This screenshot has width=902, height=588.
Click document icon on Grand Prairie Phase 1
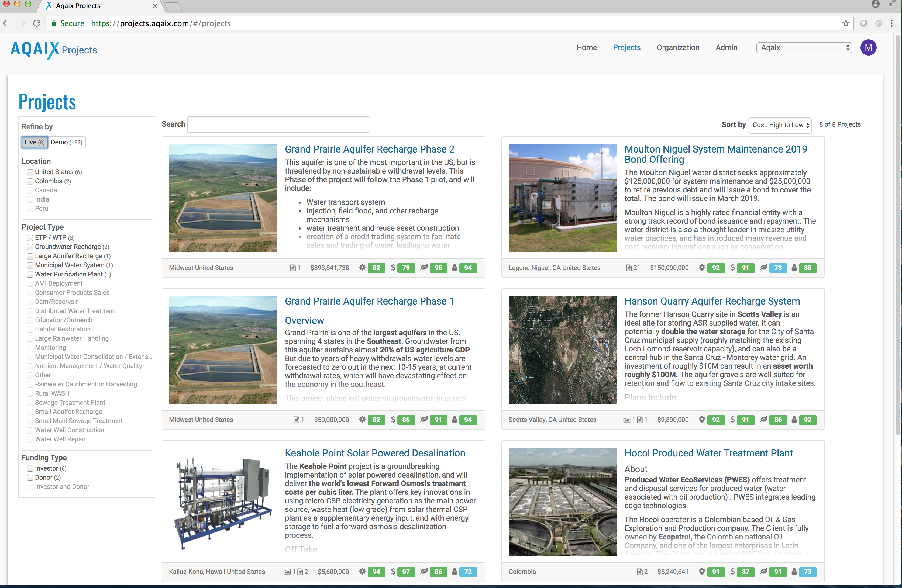click(297, 420)
